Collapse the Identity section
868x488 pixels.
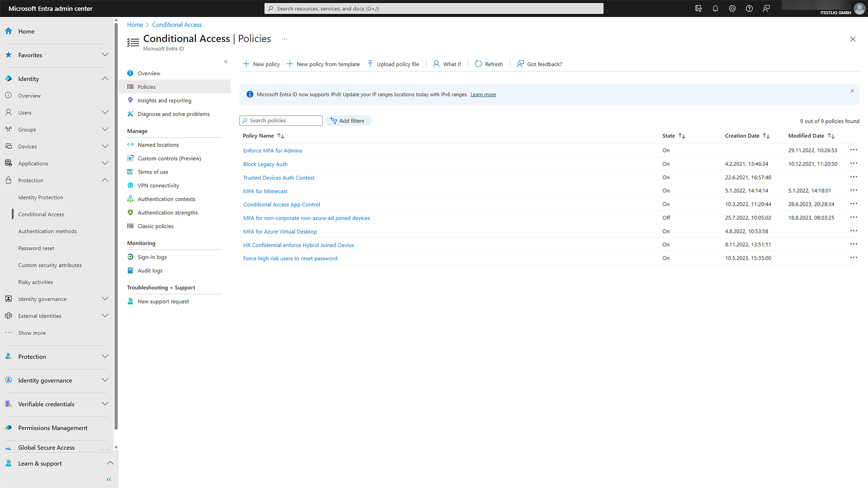105,79
